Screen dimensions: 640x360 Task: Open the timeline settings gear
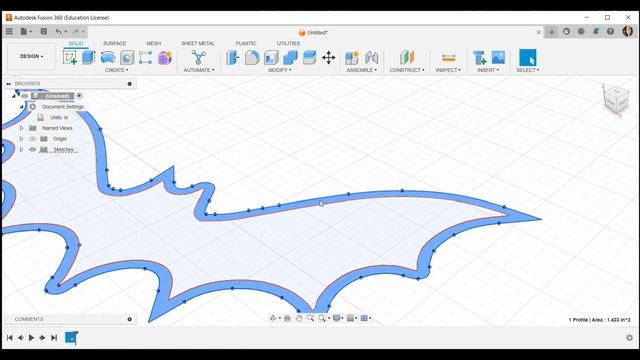(629, 338)
